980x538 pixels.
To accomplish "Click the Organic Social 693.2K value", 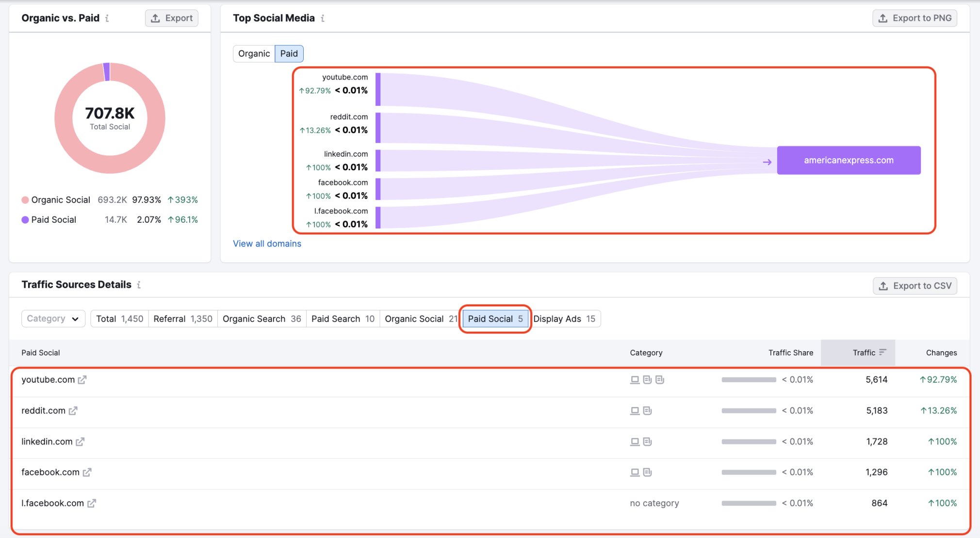I will [112, 200].
